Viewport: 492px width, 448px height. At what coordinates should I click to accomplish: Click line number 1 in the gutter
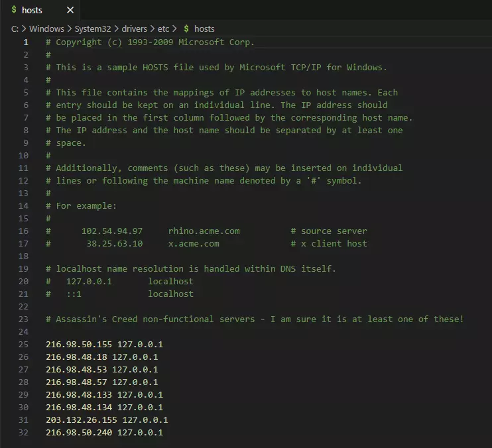tap(26, 42)
